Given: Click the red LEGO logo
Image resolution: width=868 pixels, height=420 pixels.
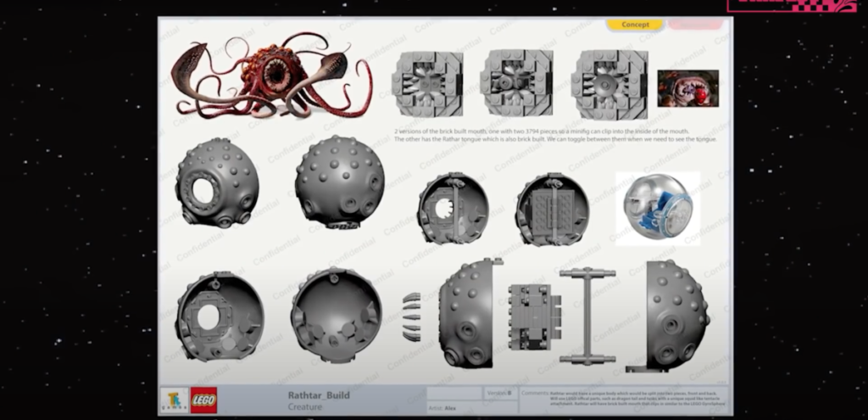Looking at the screenshot, I should 203,400.
